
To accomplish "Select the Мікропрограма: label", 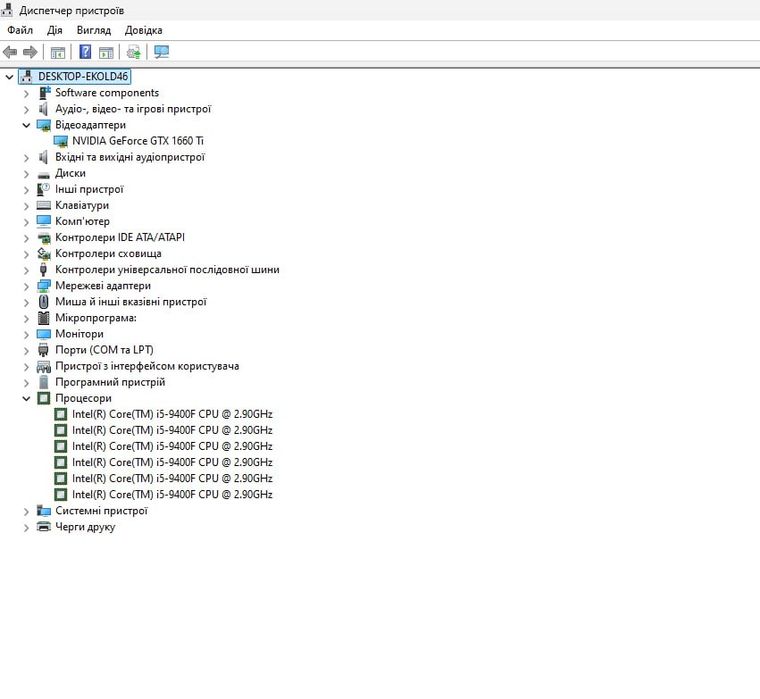I will pyautogui.click(x=96, y=318).
